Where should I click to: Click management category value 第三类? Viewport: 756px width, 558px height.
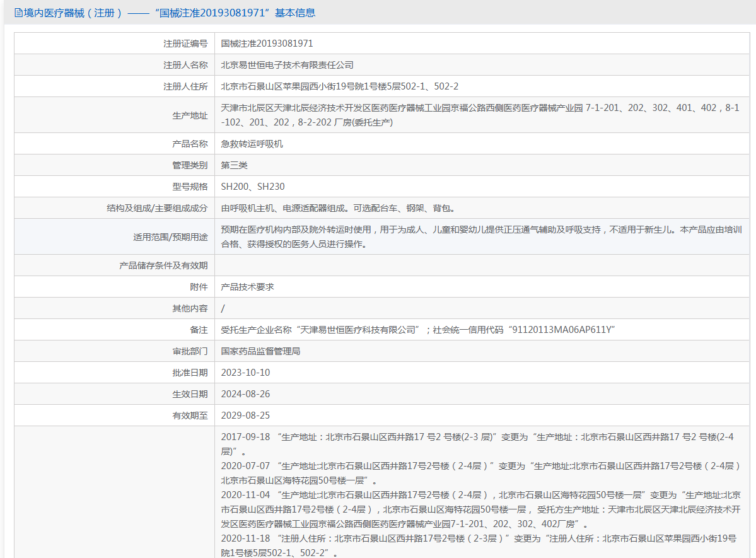[x=234, y=165]
